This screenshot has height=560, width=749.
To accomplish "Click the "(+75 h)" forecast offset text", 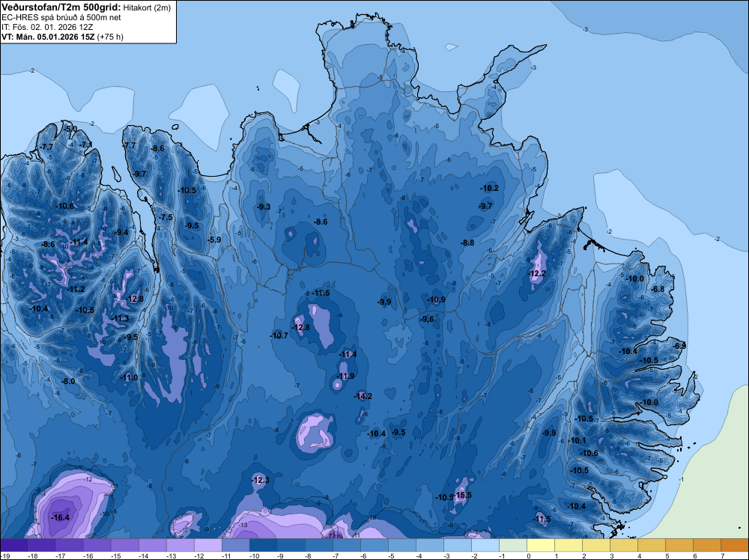I will 110,37.
